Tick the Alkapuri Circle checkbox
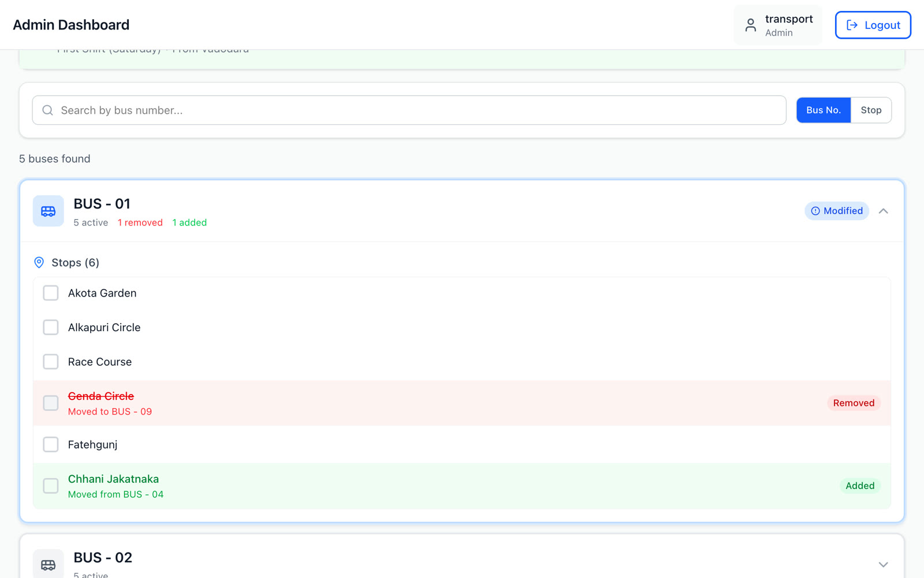The image size is (924, 578). tap(51, 327)
